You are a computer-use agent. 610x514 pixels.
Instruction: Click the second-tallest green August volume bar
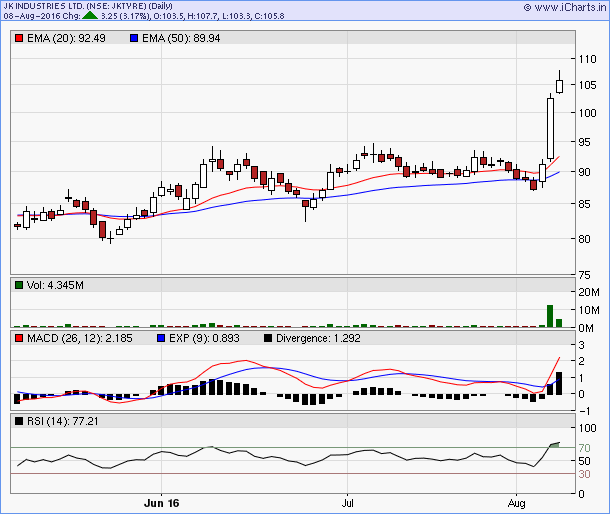coord(559,323)
